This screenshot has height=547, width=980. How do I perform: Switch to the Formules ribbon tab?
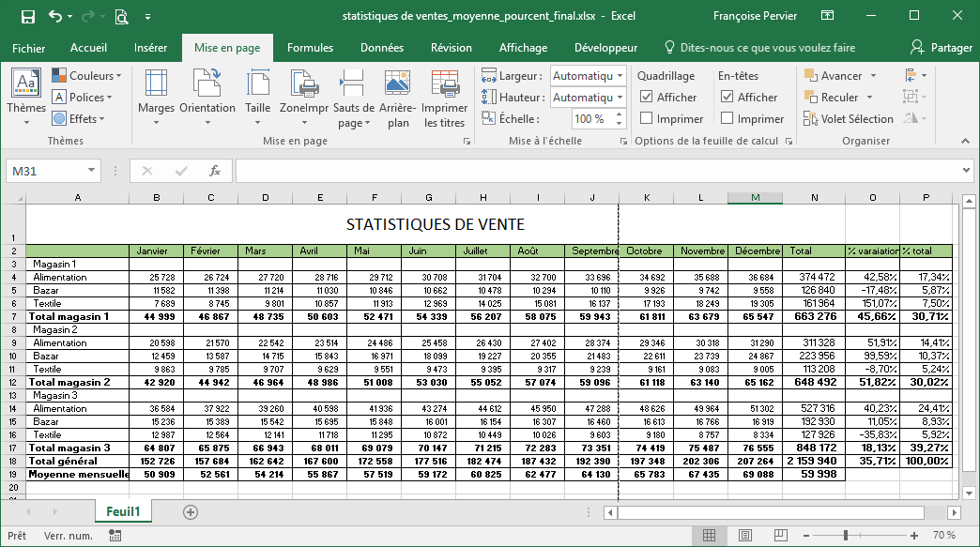pyautogui.click(x=310, y=48)
